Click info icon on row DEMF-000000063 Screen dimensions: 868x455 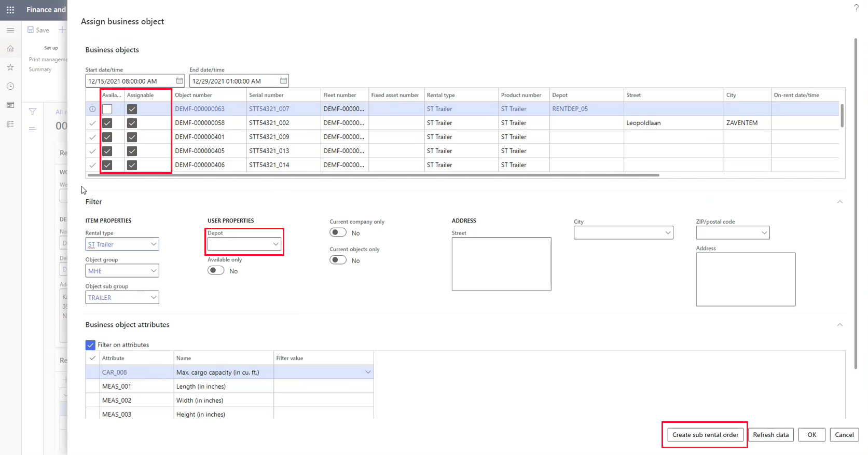(92, 109)
